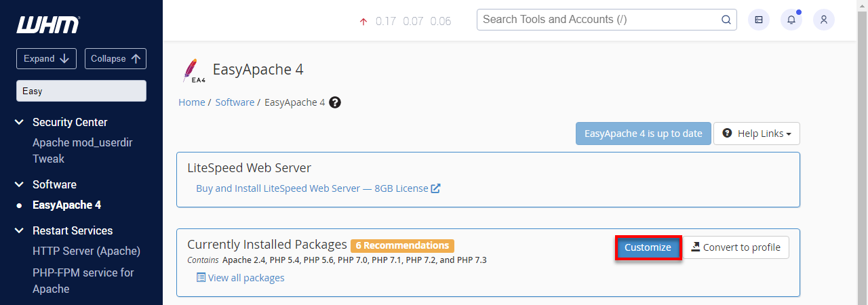This screenshot has width=868, height=305.
Task: Expand all sidebar menu sections
Action: coord(46,58)
